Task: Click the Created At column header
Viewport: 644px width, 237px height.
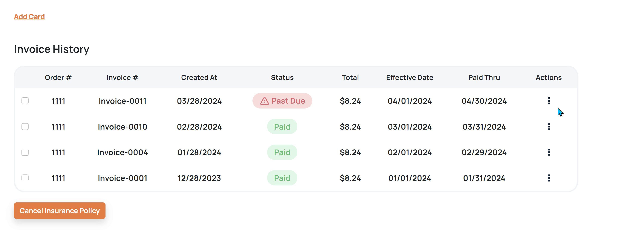Action: coord(199,78)
